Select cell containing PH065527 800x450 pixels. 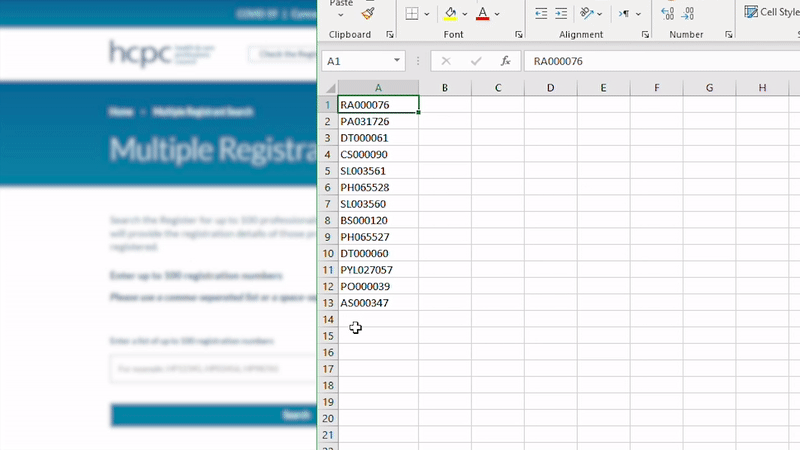click(x=378, y=237)
